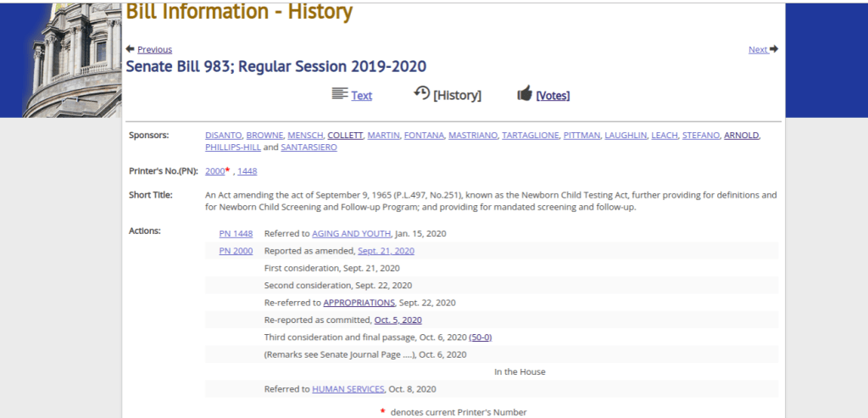
Task: Click the Text document icon
Action: (x=340, y=94)
